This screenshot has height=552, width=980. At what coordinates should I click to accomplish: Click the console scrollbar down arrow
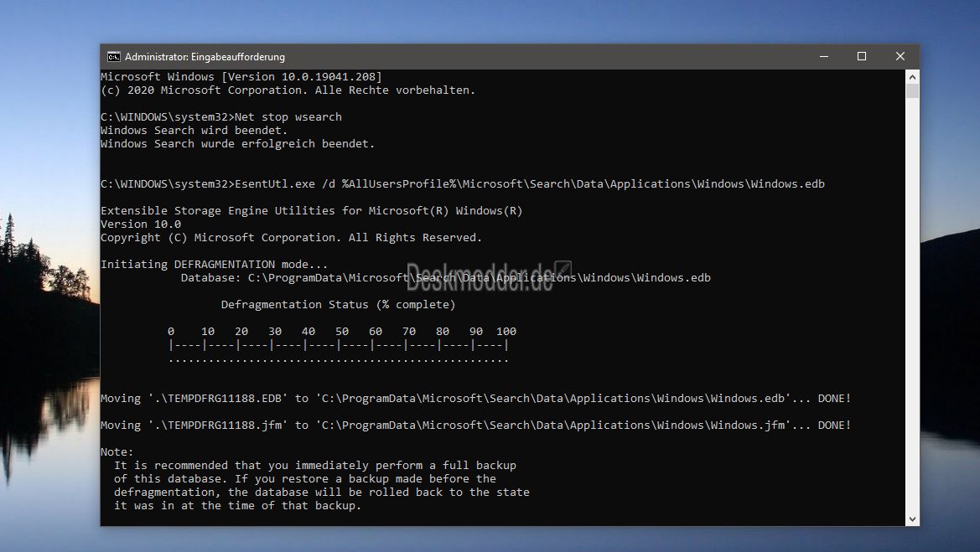[912, 518]
